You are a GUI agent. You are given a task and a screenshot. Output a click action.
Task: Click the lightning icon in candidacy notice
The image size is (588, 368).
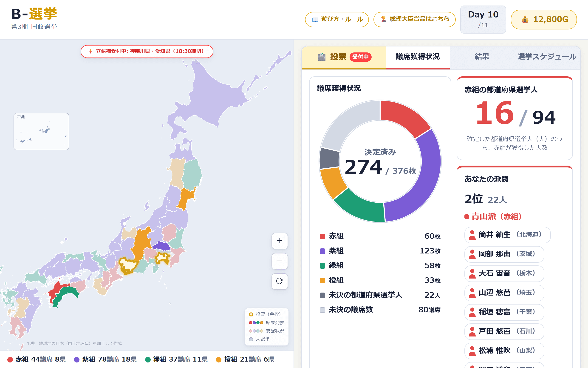click(91, 51)
